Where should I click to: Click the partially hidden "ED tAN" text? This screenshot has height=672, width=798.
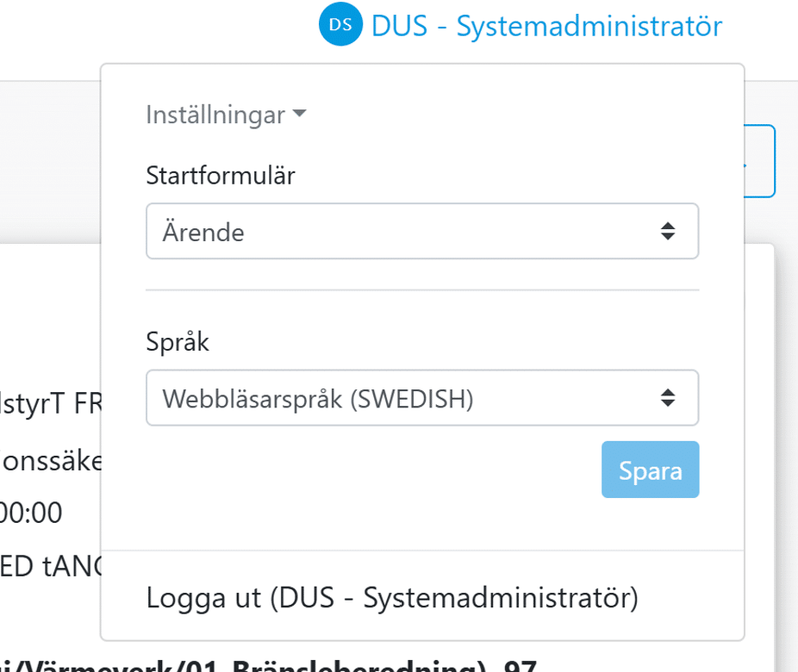click(x=50, y=565)
